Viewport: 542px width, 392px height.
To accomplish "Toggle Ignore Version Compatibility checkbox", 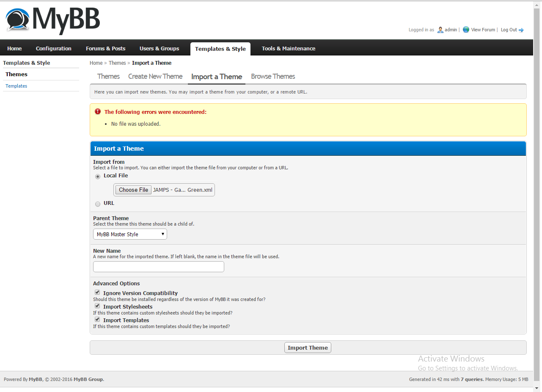I will (x=97, y=293).
